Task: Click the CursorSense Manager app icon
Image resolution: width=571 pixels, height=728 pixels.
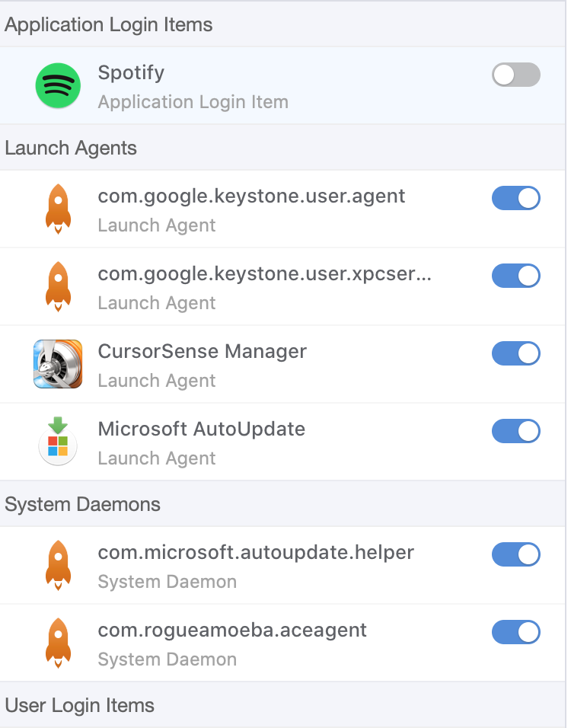Action: 58,364
